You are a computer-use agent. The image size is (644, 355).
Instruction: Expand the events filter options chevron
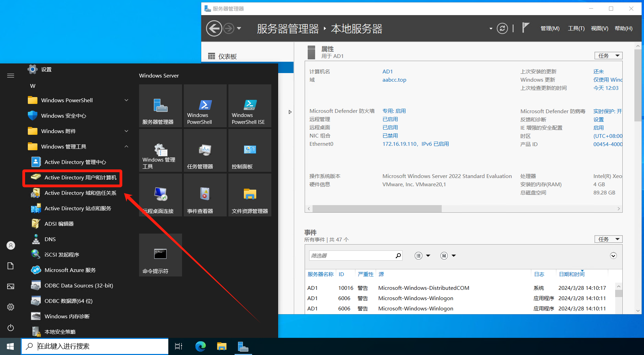[613, 256]
